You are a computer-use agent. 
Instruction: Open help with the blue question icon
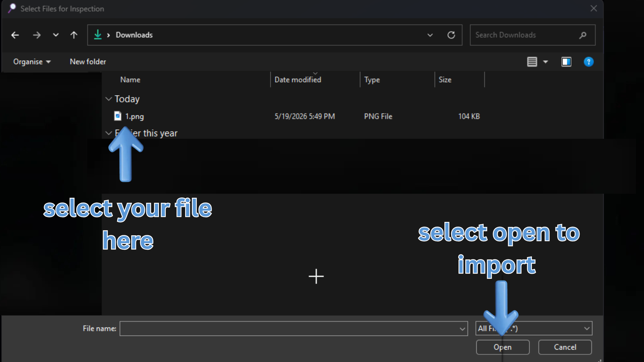[x=589, y=62]
